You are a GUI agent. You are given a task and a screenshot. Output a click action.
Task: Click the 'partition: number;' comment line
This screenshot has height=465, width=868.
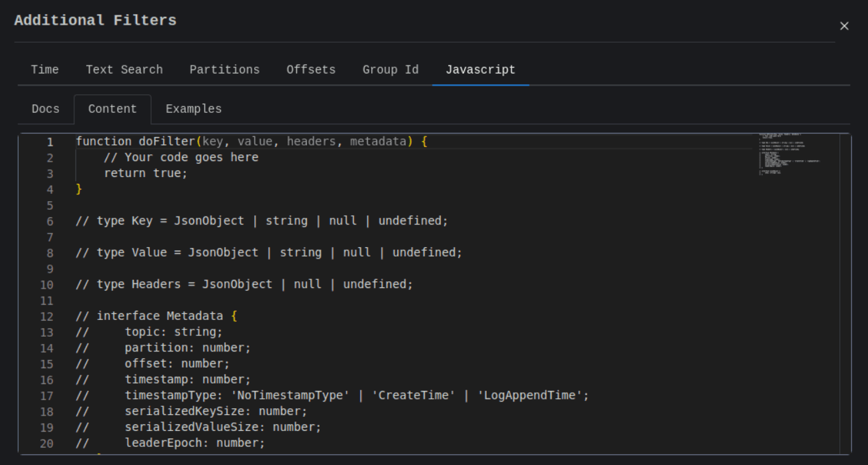(163, 347)
